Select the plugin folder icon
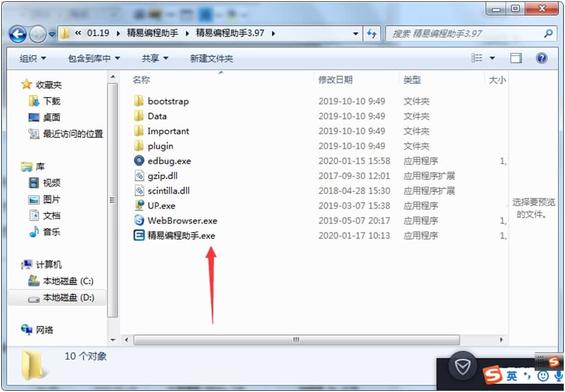 [x=139, y=146]
